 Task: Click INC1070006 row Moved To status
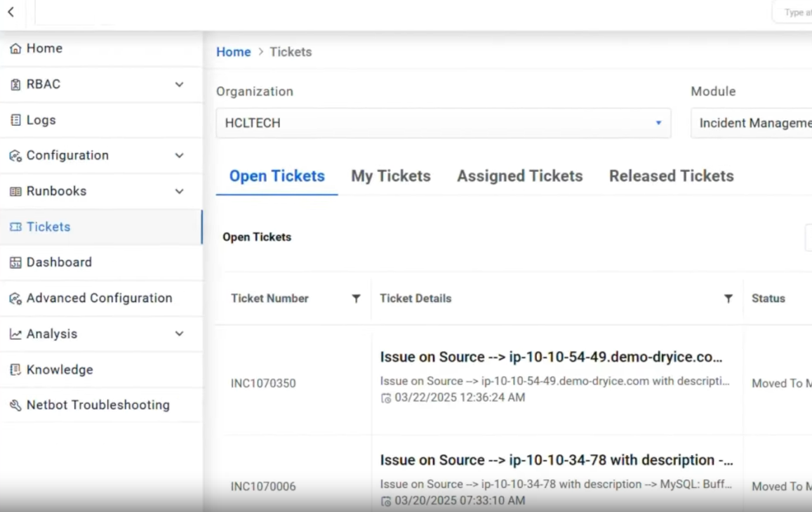[x=781, y=487]
